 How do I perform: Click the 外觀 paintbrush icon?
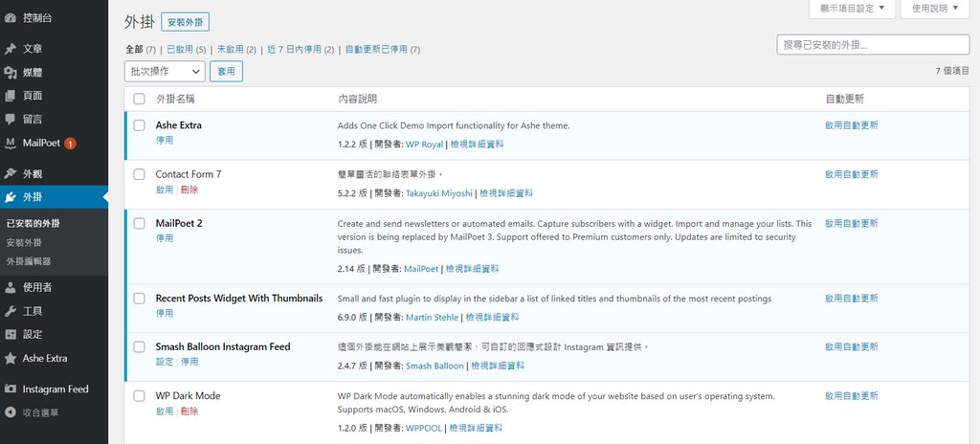point(11,174)
